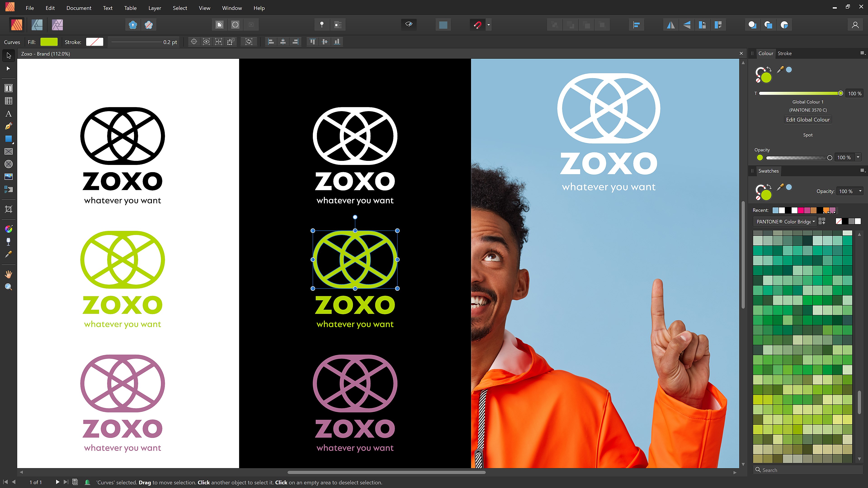Toggle baseline grid button

pos(443,25)
